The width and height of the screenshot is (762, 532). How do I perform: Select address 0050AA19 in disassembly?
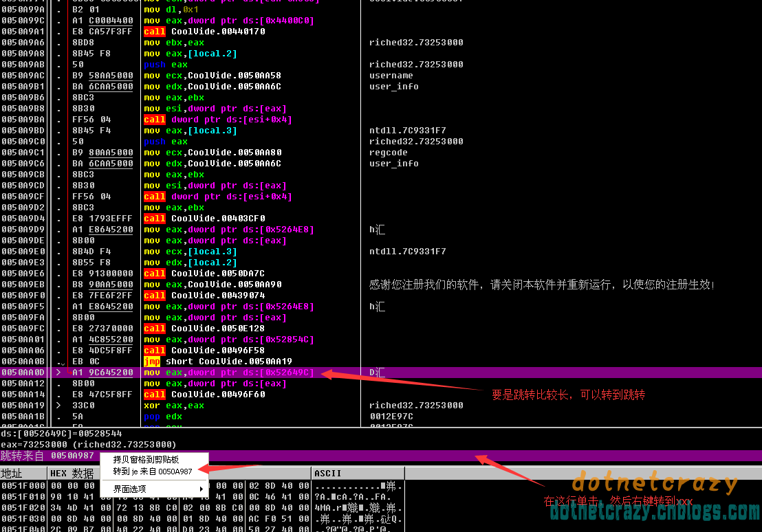23,406
